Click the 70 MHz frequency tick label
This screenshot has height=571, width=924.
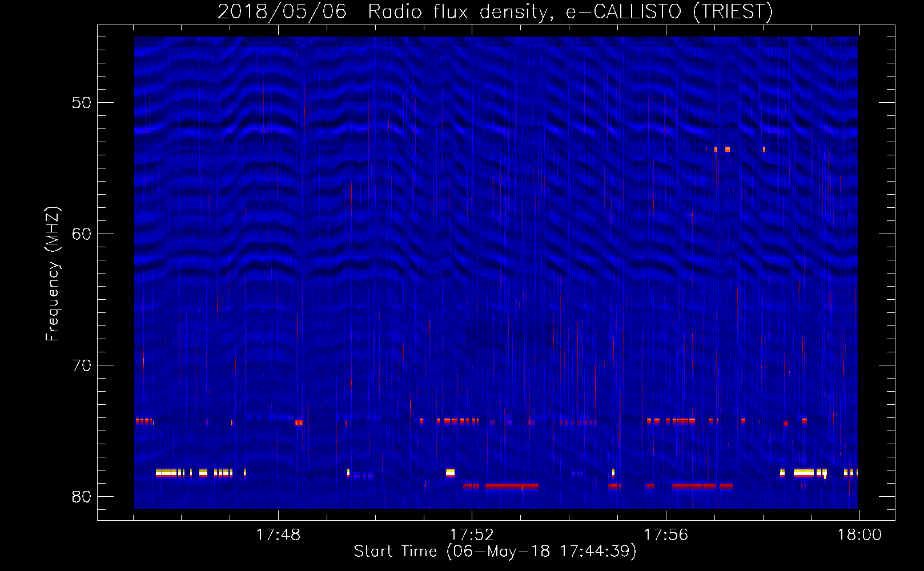82,365
